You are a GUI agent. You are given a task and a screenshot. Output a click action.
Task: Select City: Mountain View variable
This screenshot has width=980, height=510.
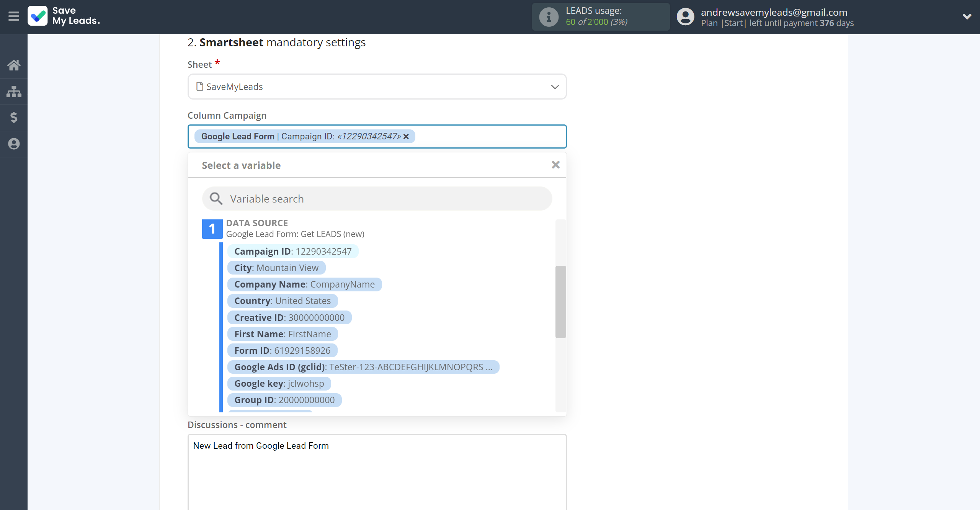pos(276,268)
